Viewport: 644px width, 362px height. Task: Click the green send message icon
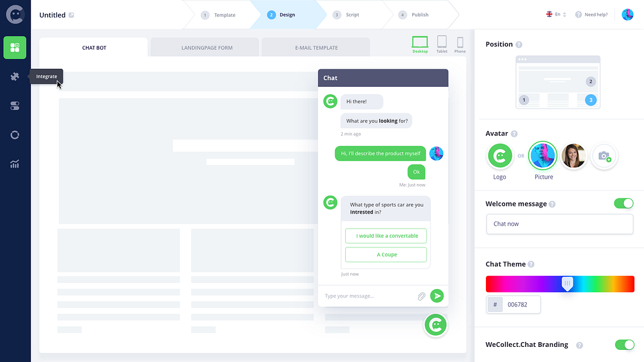point(437,296)
